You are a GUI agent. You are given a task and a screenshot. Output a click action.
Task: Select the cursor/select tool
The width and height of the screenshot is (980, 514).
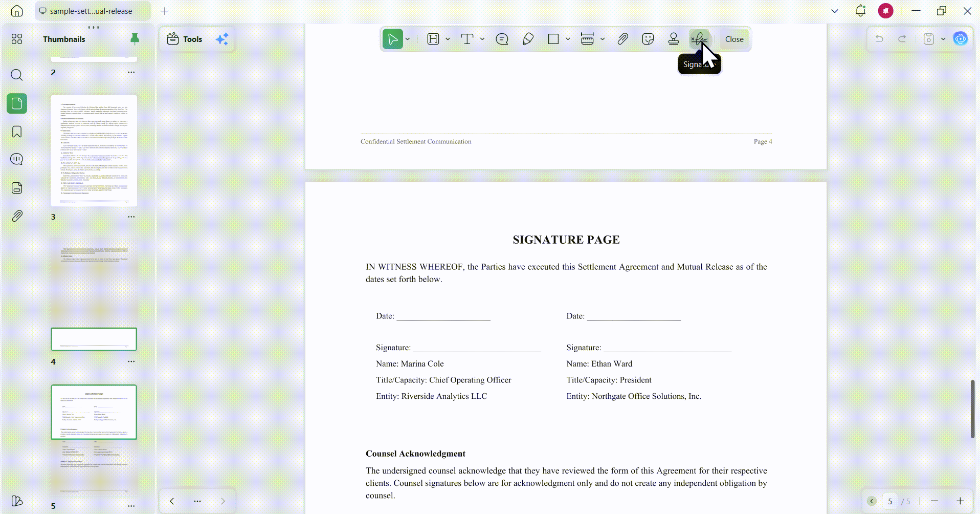tap(392, 39)
